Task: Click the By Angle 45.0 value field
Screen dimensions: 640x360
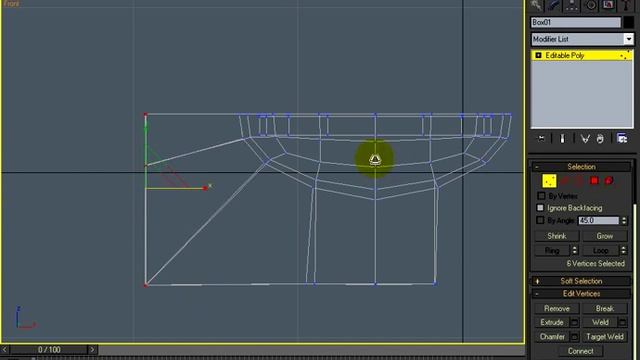Action: tap(598, 220)
